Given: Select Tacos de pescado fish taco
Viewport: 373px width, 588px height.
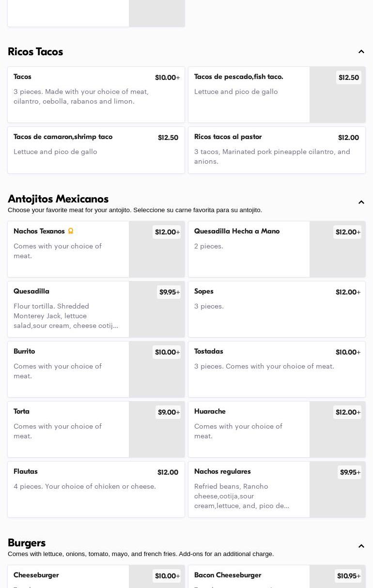Looking at the screenshot, I should [x=249, y=94].
